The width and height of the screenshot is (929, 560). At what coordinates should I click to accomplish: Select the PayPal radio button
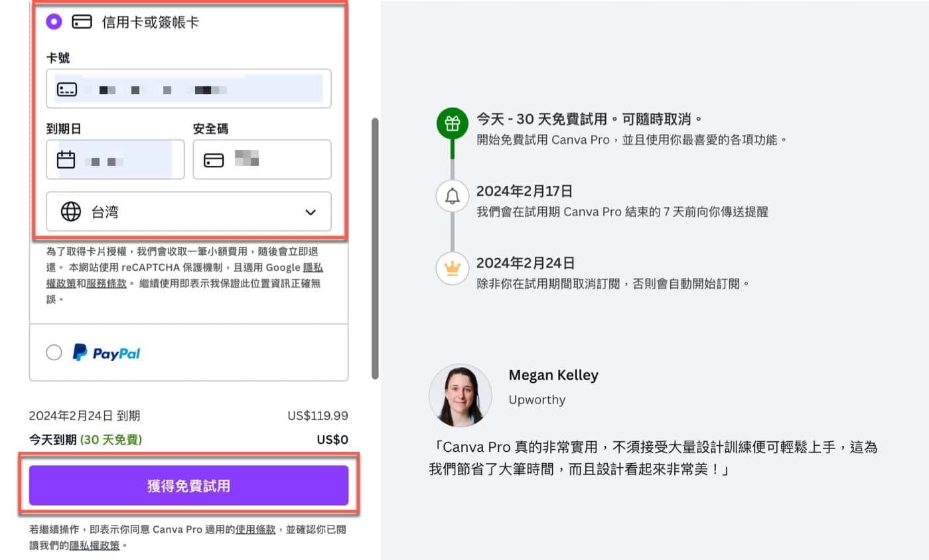tap(54, 352)
